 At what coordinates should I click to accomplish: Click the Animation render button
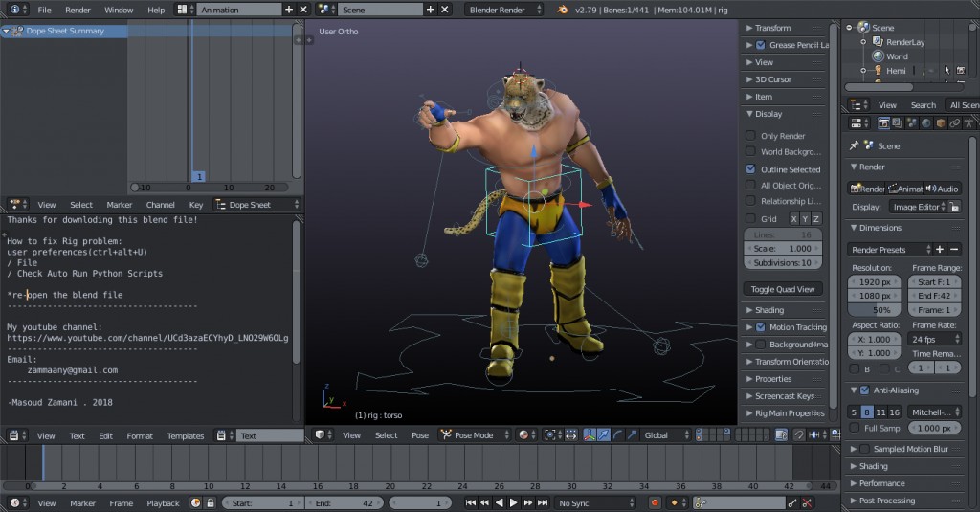coord(905,189)
